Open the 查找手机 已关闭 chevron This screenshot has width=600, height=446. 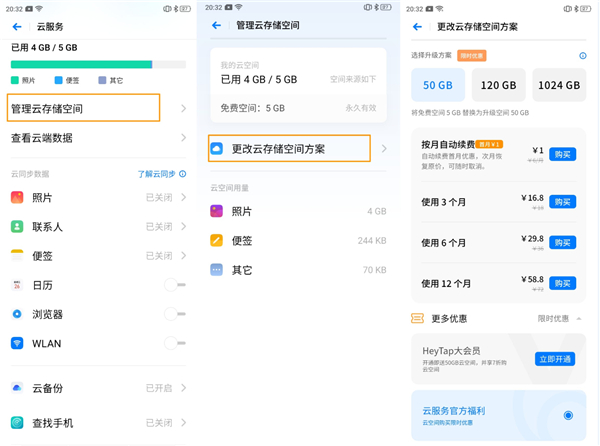[184, 423]
